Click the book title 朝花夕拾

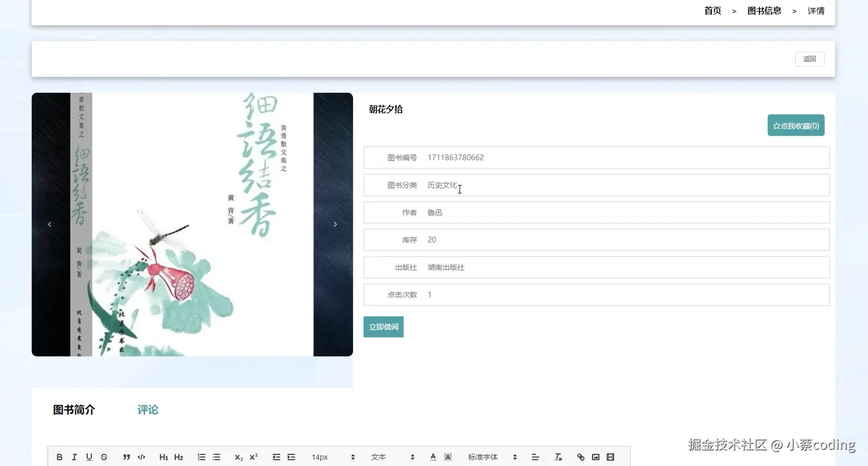click(x=386, y=109)
